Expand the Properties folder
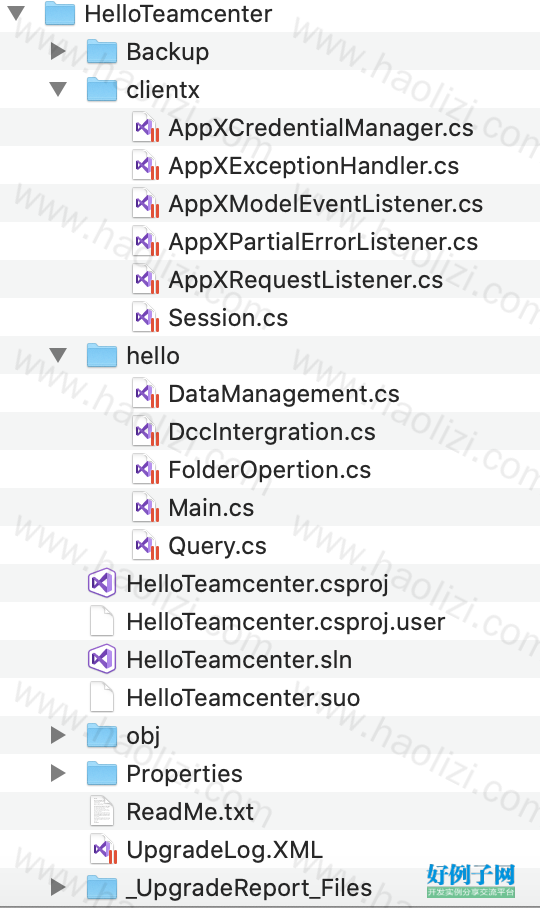This screenshot has width=540, height=908. click(x=58, y=773)
